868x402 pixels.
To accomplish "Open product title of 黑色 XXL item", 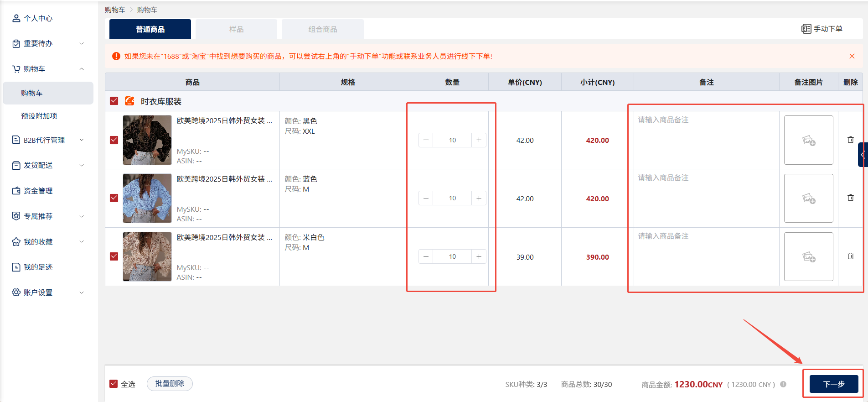I will [x=224, y=120].
